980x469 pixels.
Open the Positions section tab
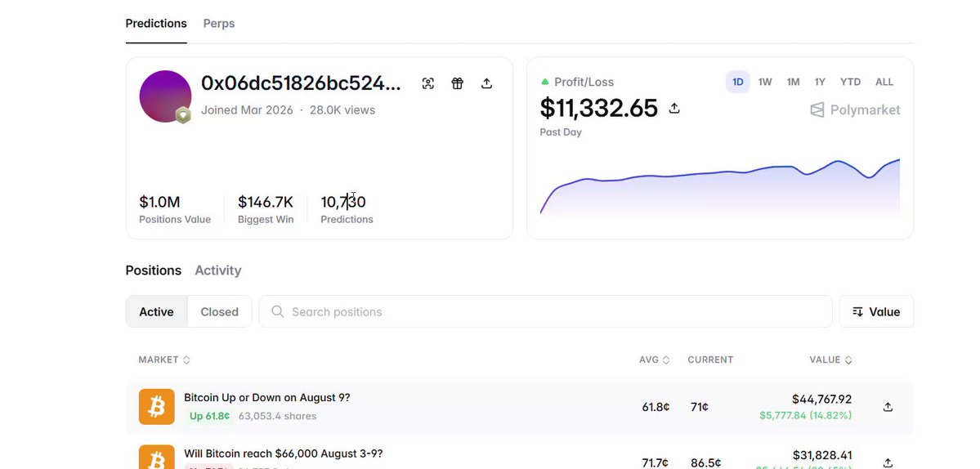click(153, 270)
